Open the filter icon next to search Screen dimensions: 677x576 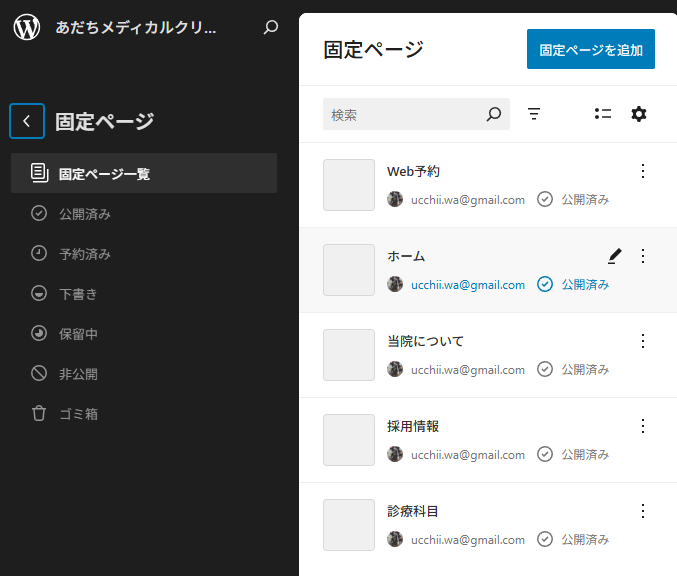[534, 114]
